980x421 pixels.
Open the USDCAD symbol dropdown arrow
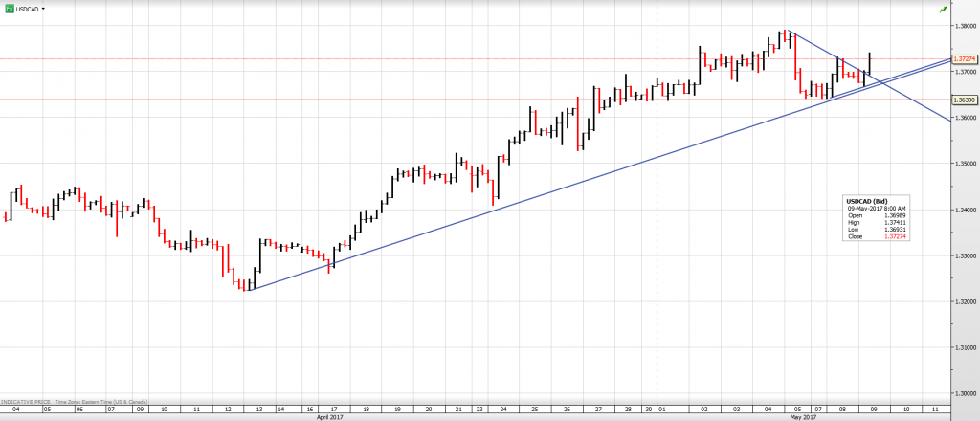(45, 8)
